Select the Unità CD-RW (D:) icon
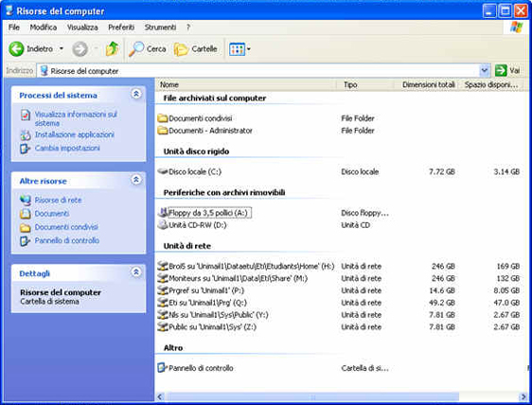This screenshot has height=405, width=532. point(163,224)
